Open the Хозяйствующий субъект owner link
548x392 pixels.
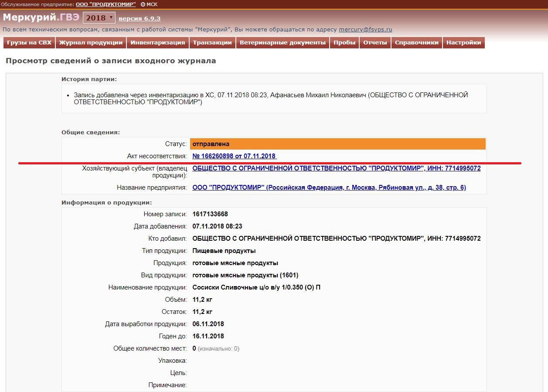tap(337, 168)
